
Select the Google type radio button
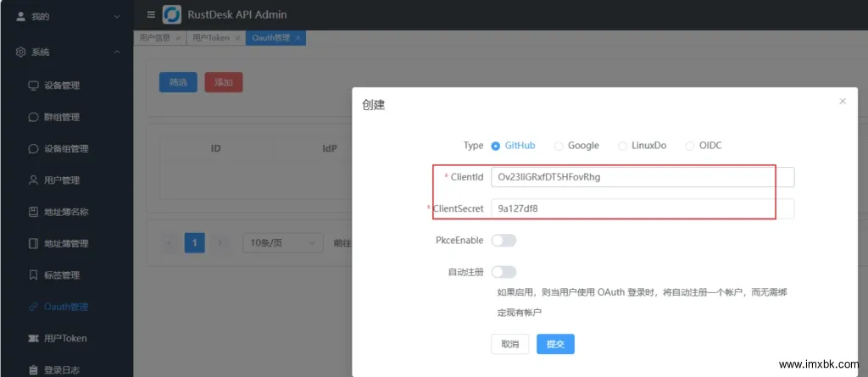coord(559,147)
